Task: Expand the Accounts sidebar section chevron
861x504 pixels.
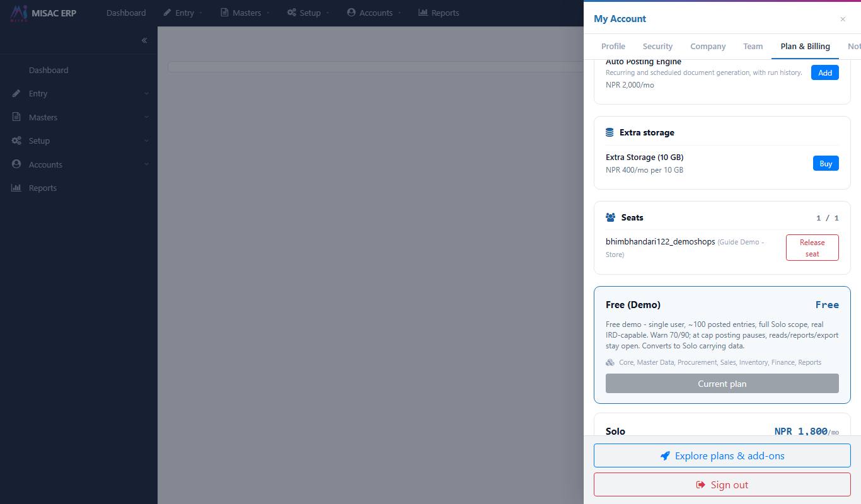Action: point(146,164)
